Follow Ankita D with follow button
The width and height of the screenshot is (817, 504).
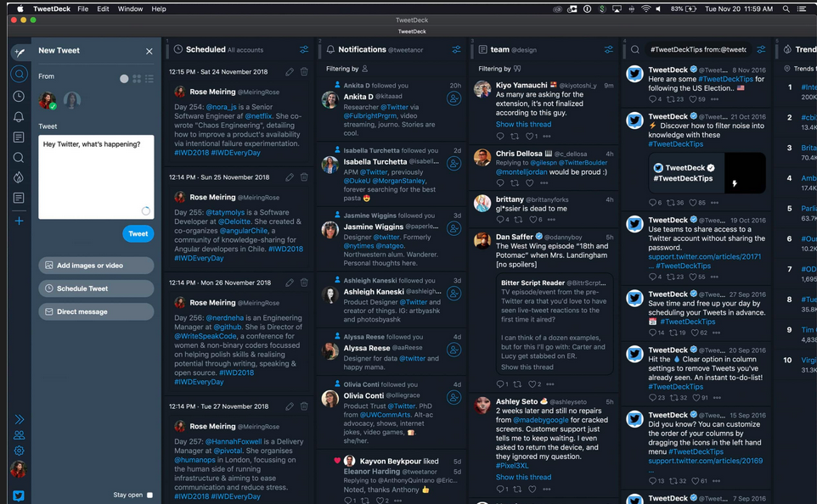[x=454, y=98]
